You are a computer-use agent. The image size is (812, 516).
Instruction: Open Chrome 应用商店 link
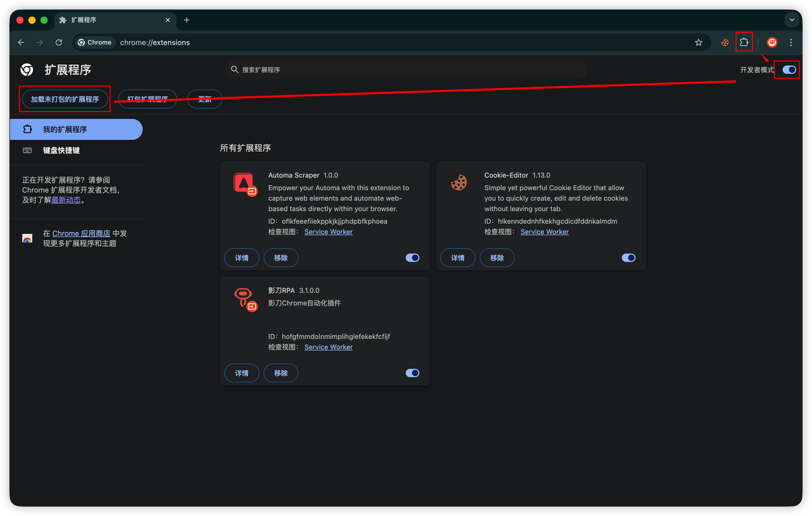(81, 233)
